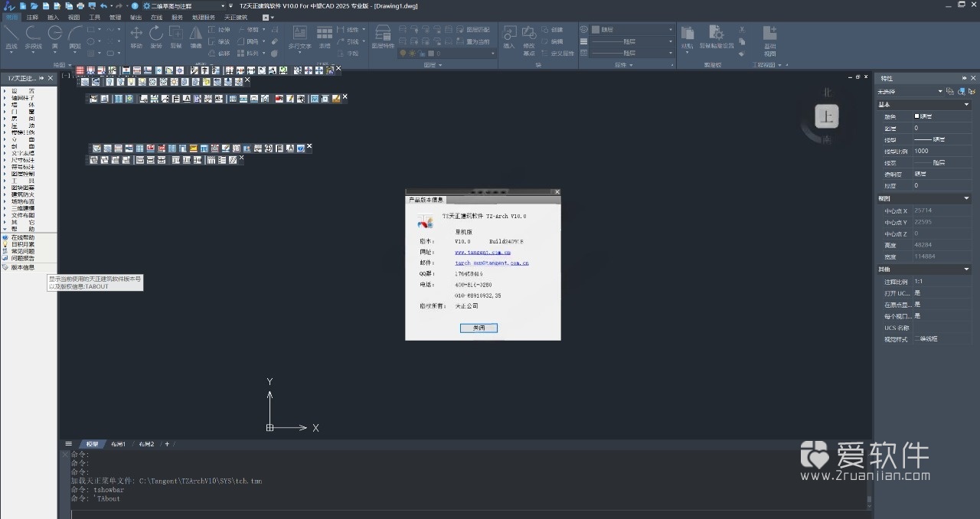Select the 多段线 (Polyline) tool
Image resolution: width=980 pixels, height=519 pixels.
click(33, 37)
